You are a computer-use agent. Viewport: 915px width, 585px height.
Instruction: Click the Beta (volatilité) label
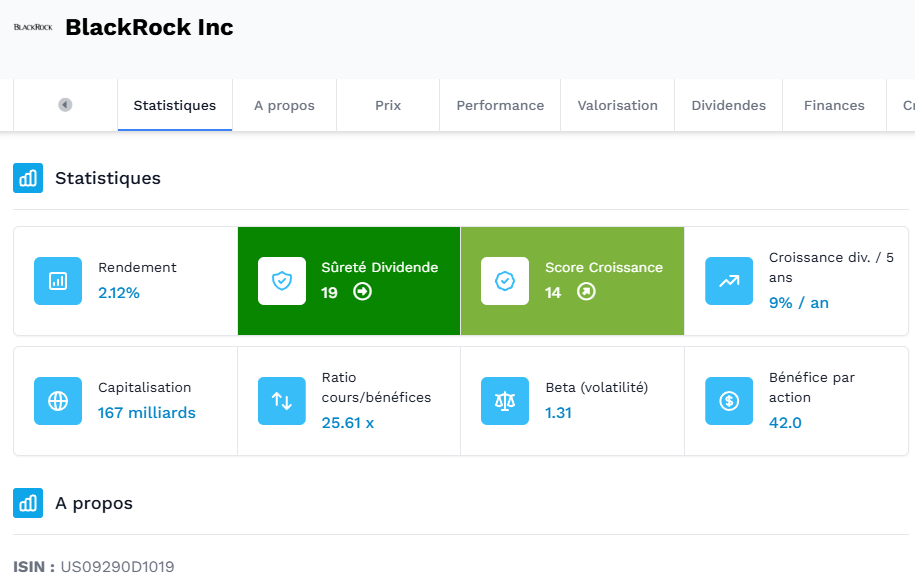(597, 388)
